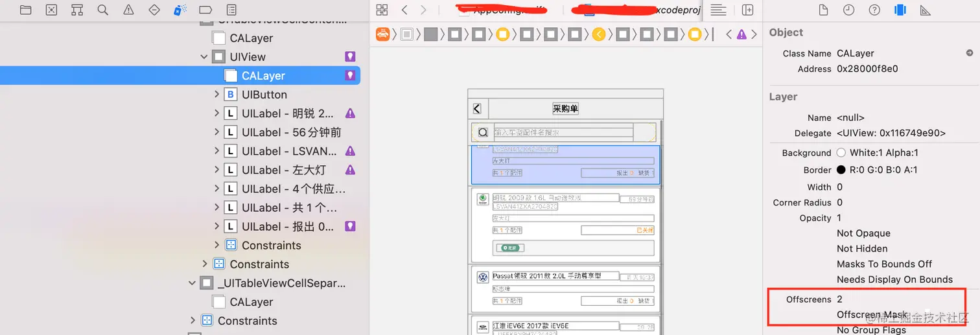The image size is (980, 335).
Task: Collapse the UIView tree row
Action: [x=204, y=57]
